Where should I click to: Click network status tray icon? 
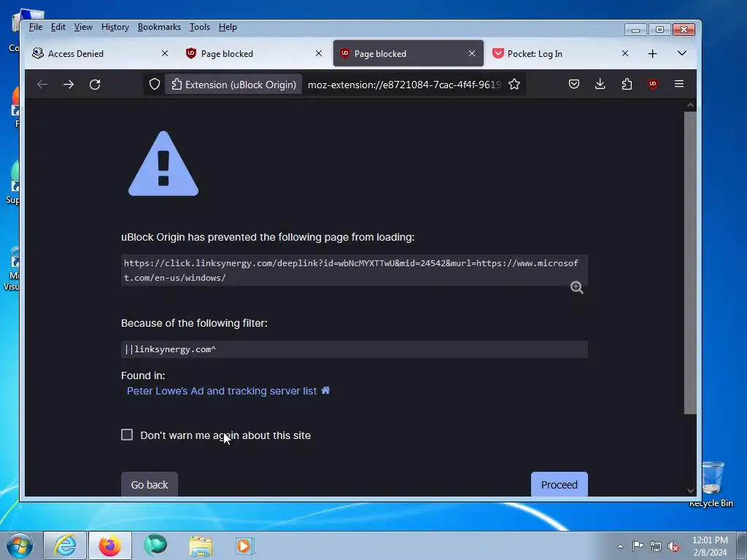656,546
